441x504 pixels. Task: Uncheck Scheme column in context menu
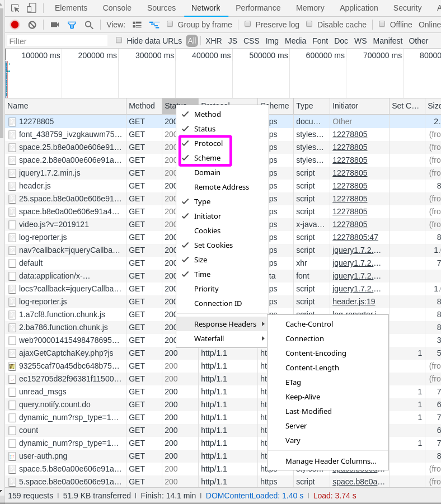tap(222, 158)
